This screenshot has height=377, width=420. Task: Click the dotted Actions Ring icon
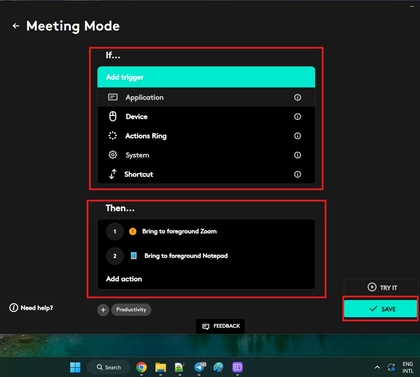113,136
